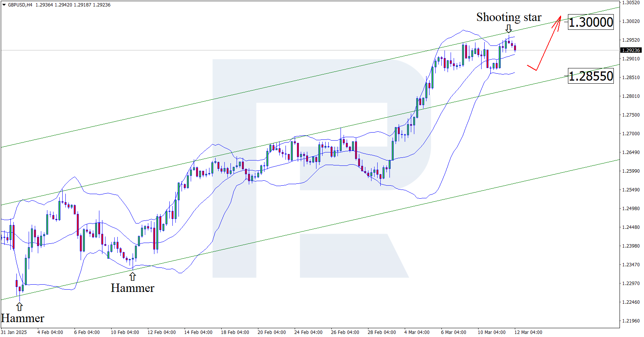644x337 pixels.
Task: Click the 1.30000 price level label
Action: (591, 22)
